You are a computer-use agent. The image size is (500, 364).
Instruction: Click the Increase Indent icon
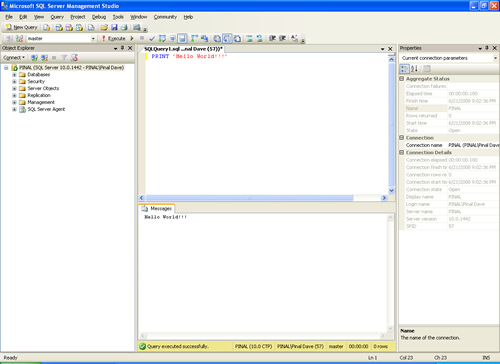[x=283, y=39]
